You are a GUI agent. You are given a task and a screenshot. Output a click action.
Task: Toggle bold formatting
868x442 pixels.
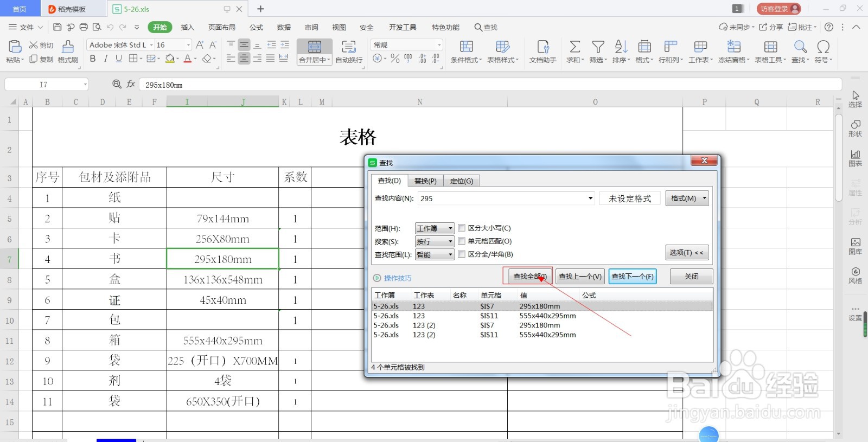pos(93,59)
